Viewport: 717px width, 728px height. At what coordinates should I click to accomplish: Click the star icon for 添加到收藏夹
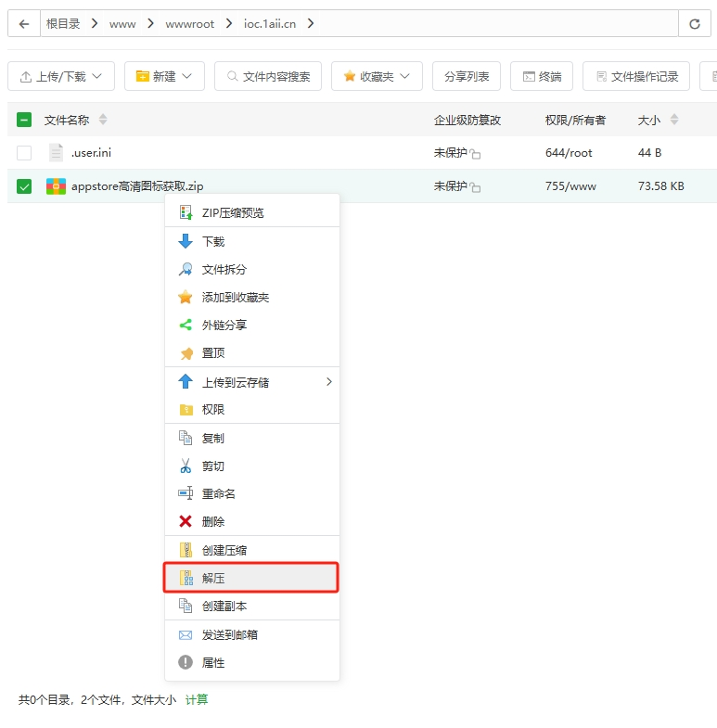pyautogui.click(x=186, y=297)
